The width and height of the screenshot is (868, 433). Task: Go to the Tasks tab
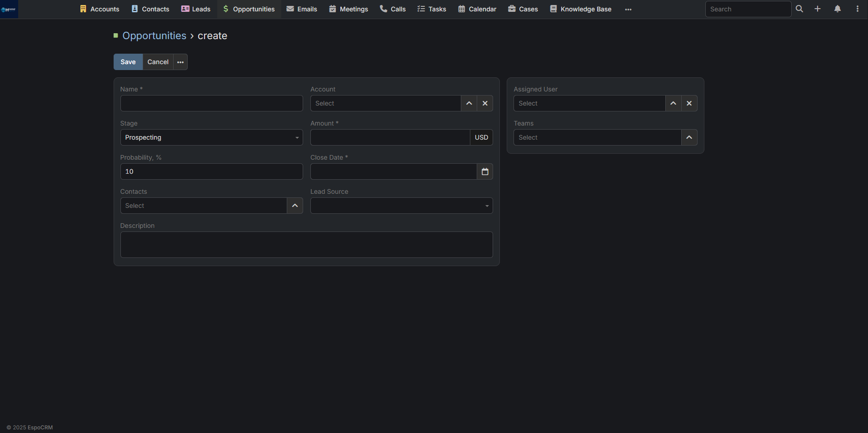[x=432, y=9]
